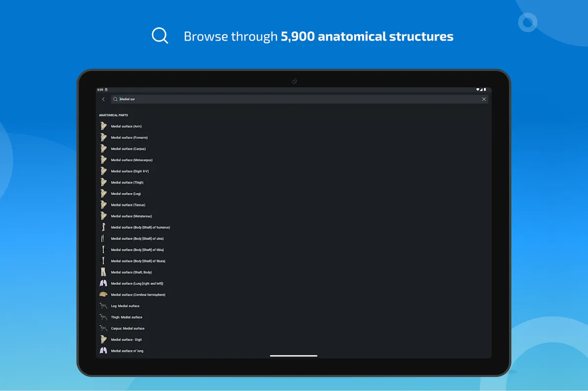Screen dimensions: 588x391
Task: Tap the brain icon for Cerebral hemisphere
Action: point(103,295)
